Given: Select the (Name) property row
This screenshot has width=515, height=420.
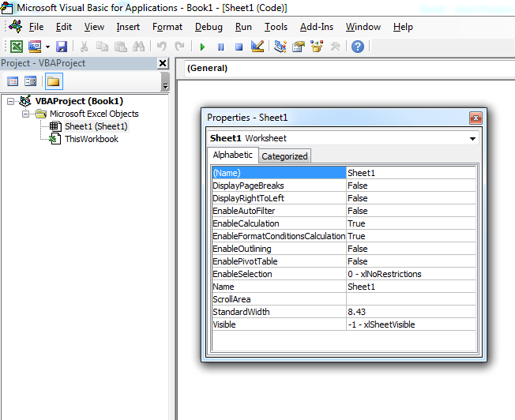Looking at the screenshot, I should (x=344, y=173).
